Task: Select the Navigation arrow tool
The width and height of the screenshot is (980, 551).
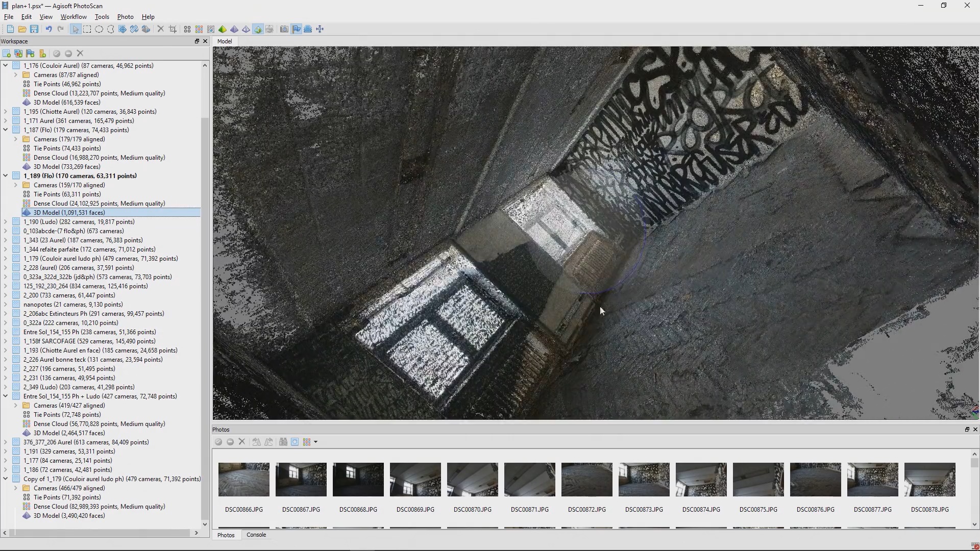Action: (x=76, y=29)
